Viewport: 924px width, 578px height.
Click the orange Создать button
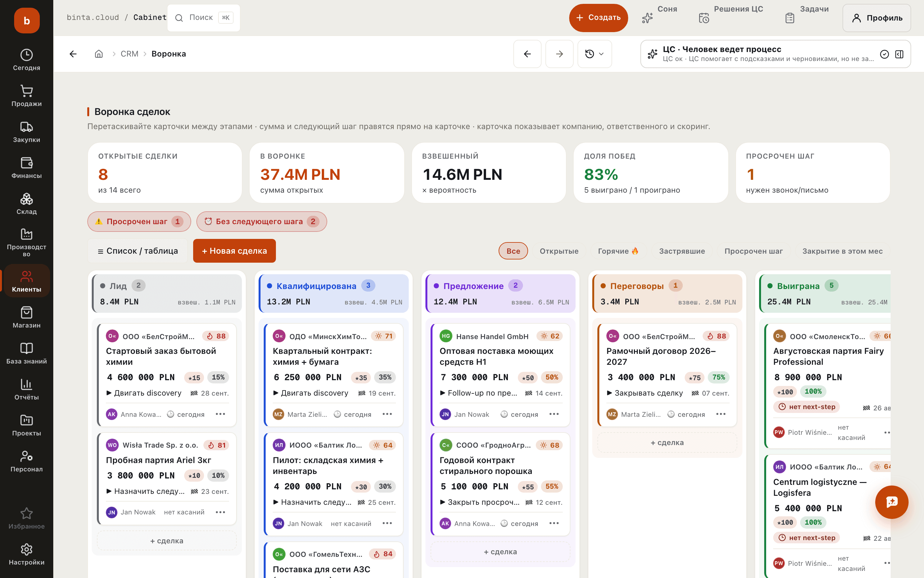[598, 18]
